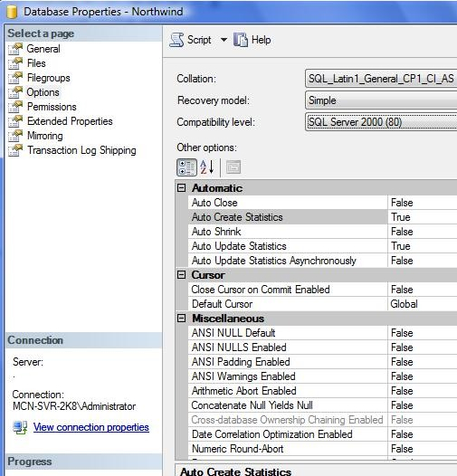This screenshot has width=457, height=476.
Task: Click the Help toolbar button
Action: coord(252,40)
